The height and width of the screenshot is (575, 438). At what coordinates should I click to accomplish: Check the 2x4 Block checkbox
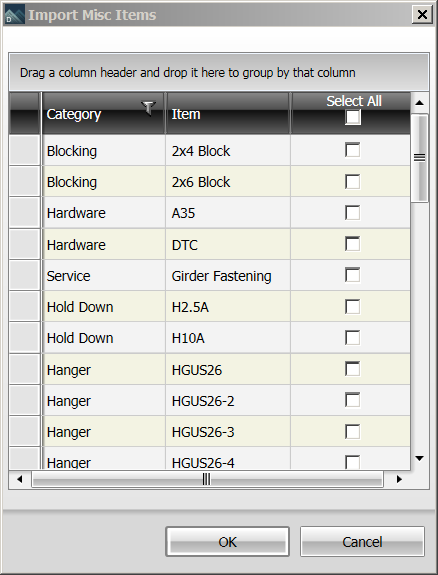click(353, 150)
